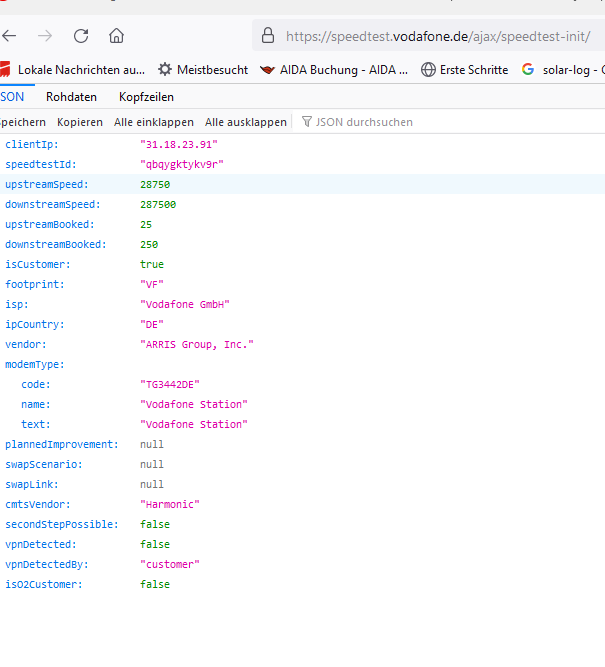Click Alle einklappen to collapse JSON
The width and height of the screenshot is (605, 667).
point(154,122)
